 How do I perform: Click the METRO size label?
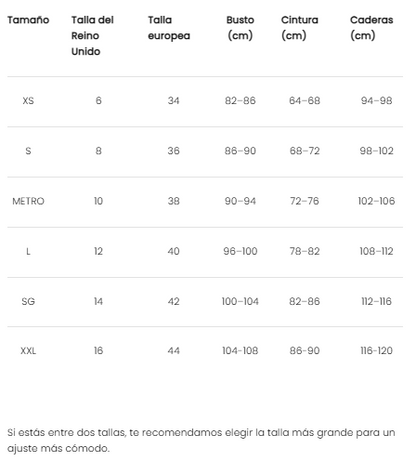coord(28,201)
